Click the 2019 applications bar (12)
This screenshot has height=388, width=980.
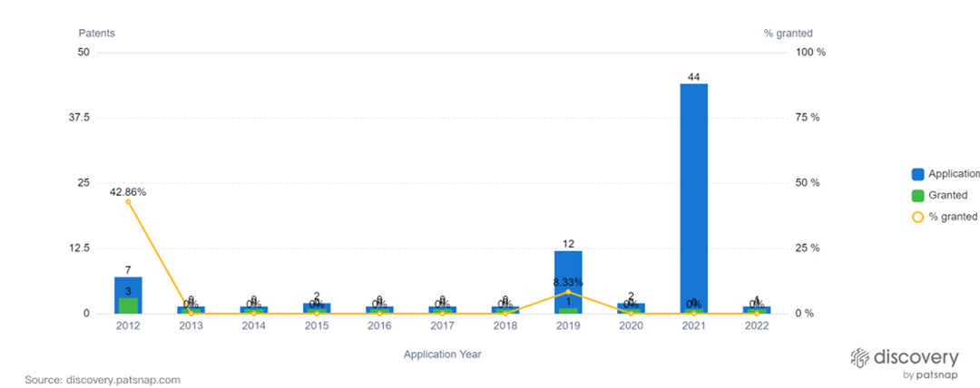tap(568, 272)
